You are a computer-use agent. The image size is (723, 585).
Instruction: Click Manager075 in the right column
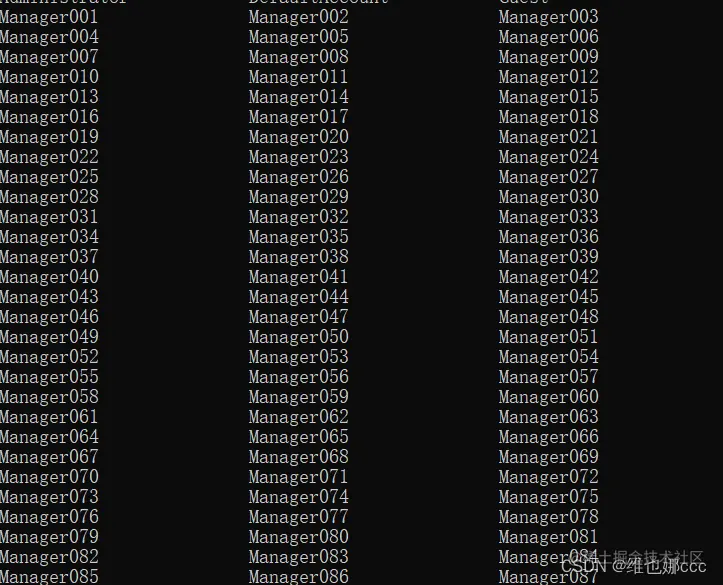click(548, 497)
